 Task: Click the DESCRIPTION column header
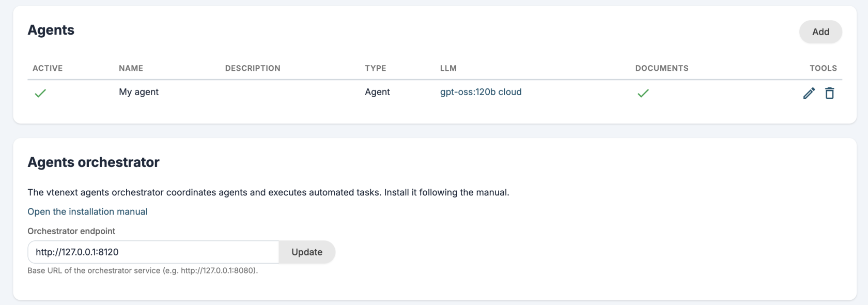[x=253, y=68]
